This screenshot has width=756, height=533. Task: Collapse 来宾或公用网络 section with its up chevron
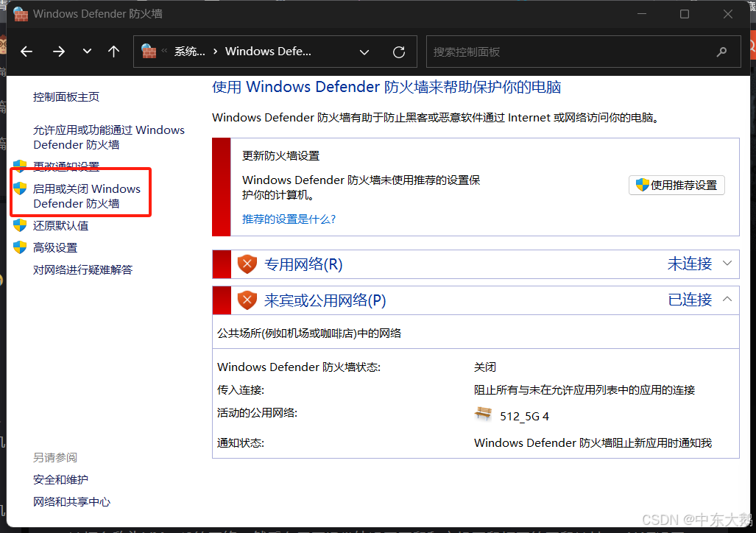click(x=727, y=300)
